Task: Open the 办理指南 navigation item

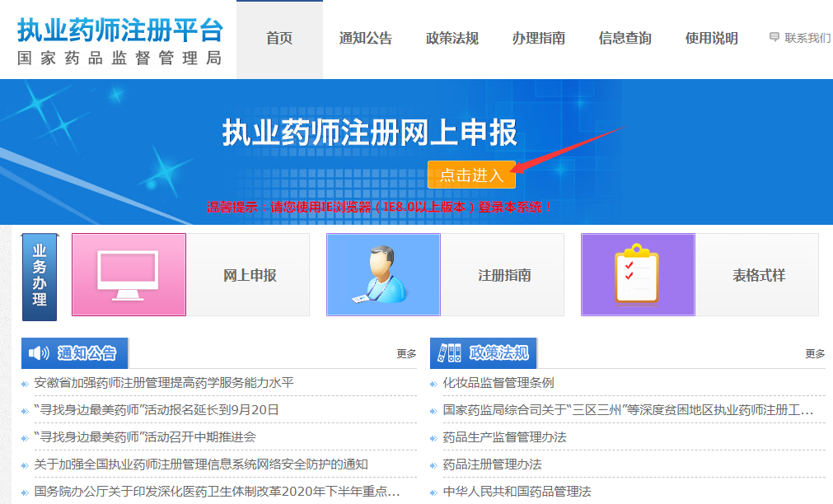Action: [x=537, y=37]
